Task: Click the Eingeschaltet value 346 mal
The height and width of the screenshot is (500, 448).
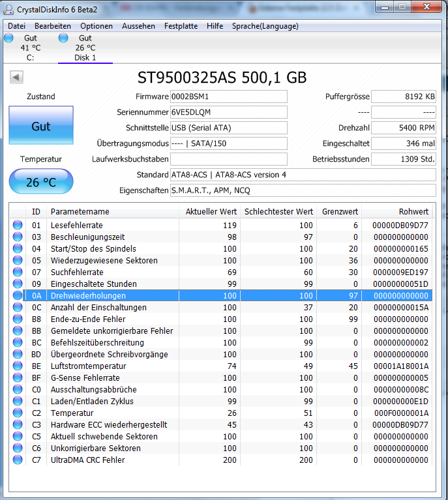Action: 404,143
